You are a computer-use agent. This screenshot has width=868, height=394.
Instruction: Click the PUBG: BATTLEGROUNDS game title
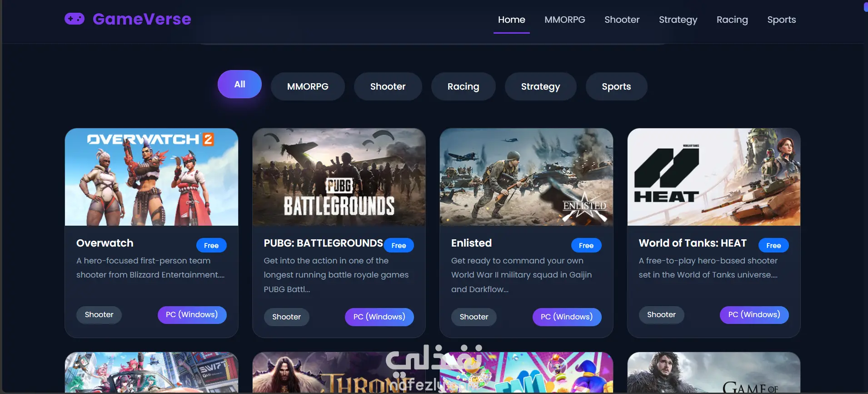point(324,243)
